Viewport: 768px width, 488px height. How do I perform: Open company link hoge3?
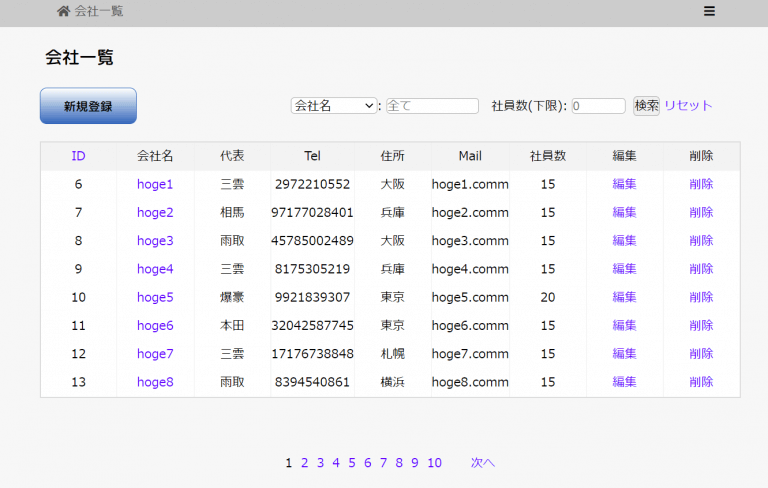pyautogui.click(x=155, y=241)
